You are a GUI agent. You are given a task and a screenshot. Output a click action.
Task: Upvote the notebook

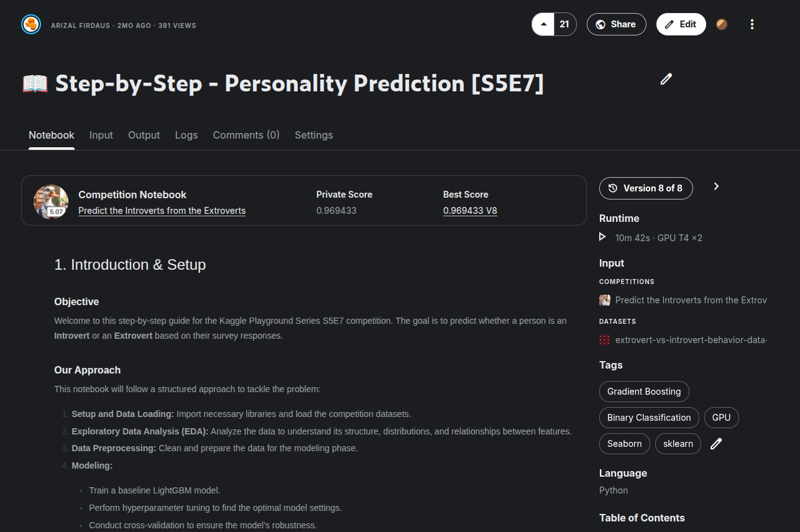tap(543, 24)
